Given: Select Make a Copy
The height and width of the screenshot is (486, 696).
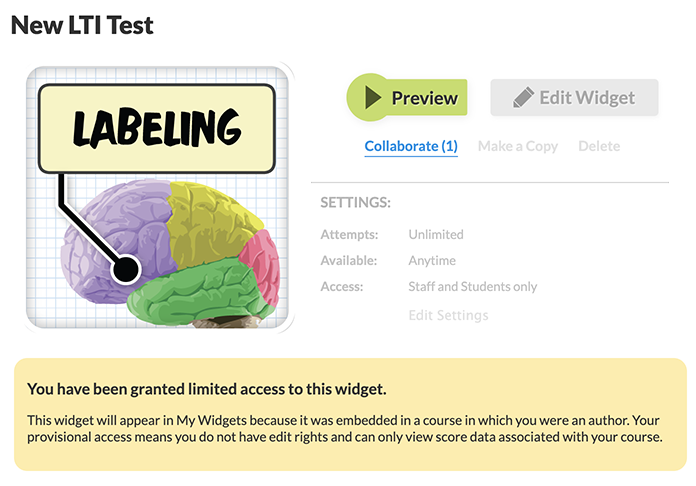Looking at the screenshot, I should click(x=518, y=146).
